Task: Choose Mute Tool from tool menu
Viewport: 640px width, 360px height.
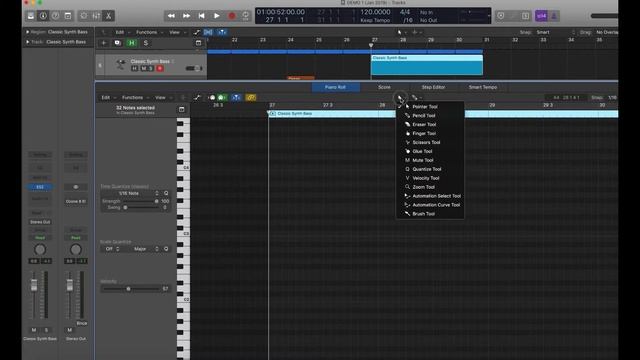Action: coord(430,160)
